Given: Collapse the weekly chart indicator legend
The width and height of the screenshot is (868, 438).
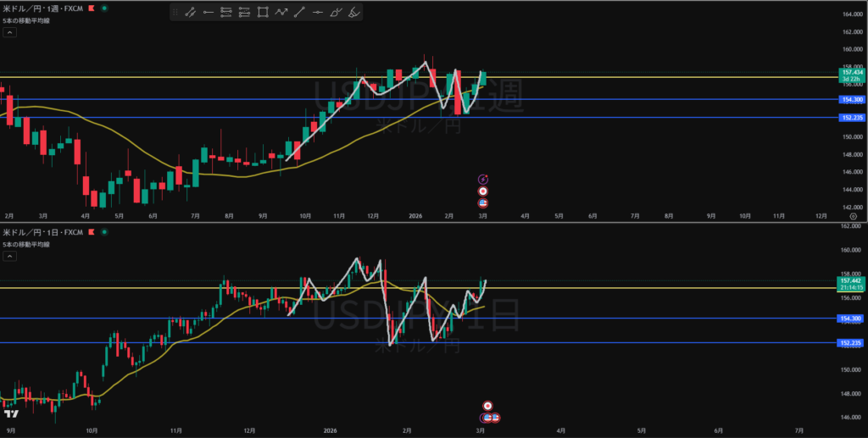Looking at the screenshot, I should [9, 33].
